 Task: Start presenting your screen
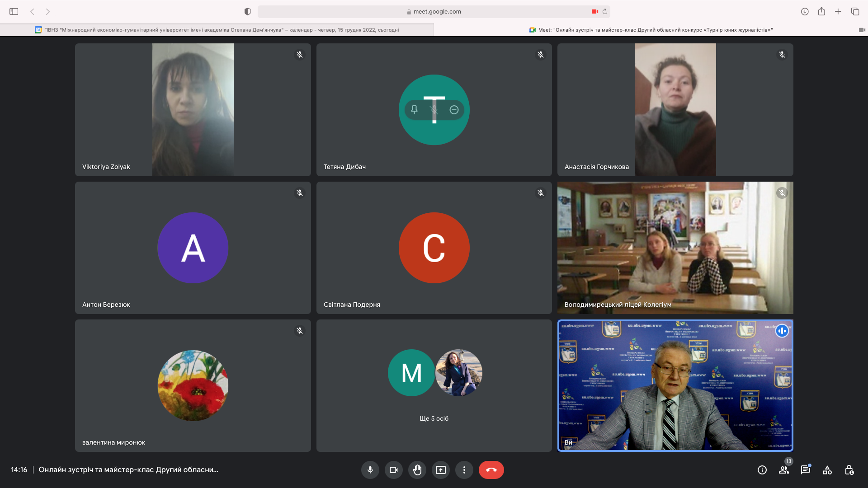(441, 470)
